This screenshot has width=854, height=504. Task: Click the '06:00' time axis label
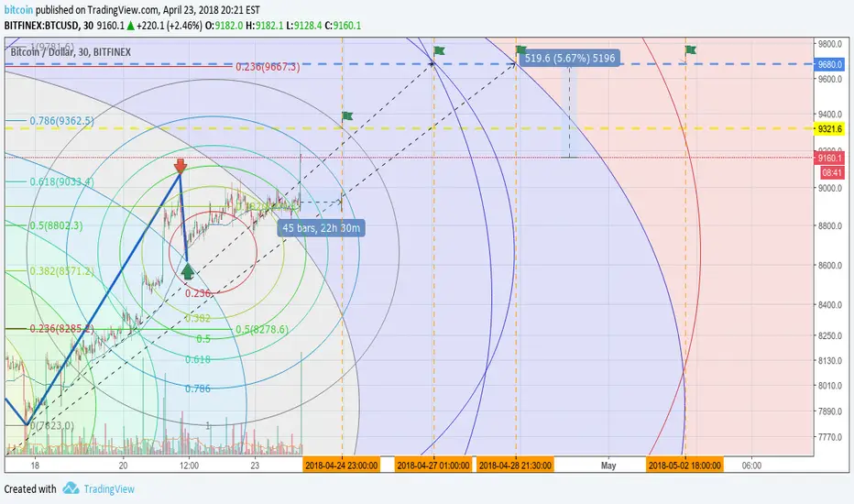[751, 466]
